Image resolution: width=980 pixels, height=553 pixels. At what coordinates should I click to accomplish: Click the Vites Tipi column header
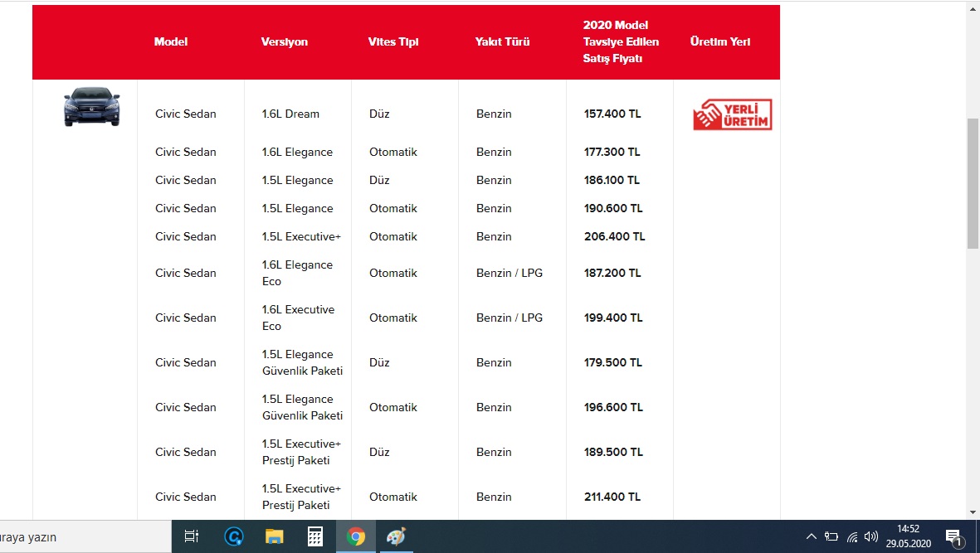pyautogui.click(x=393, y=41)
